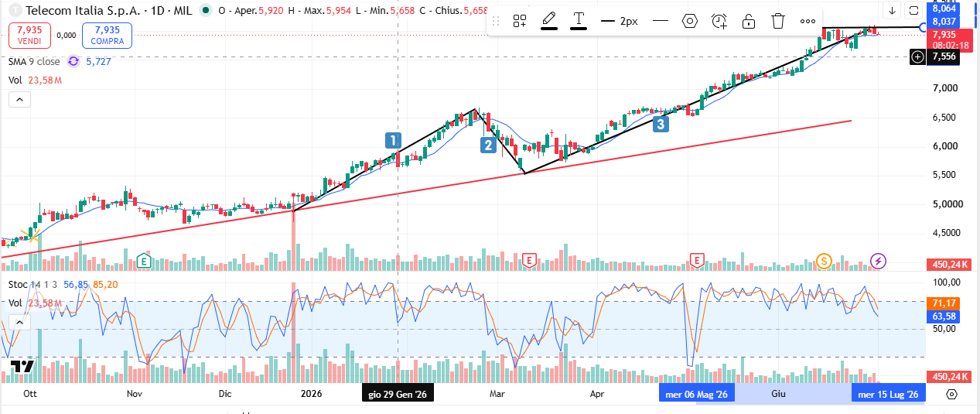The height and width of the screenshot is (414, 980).
Task: Open time axis settings gear icon
Action: tap(952, 394)
